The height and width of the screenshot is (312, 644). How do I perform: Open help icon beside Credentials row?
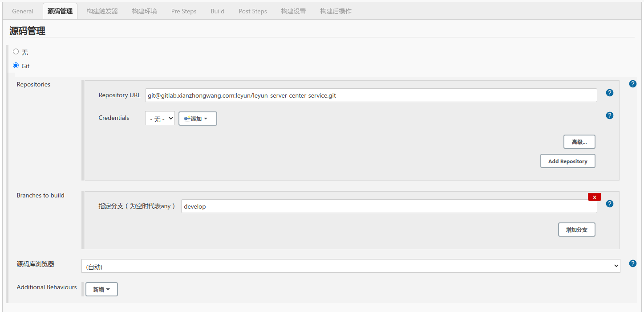pyautogui.click(x=610, y=115)
